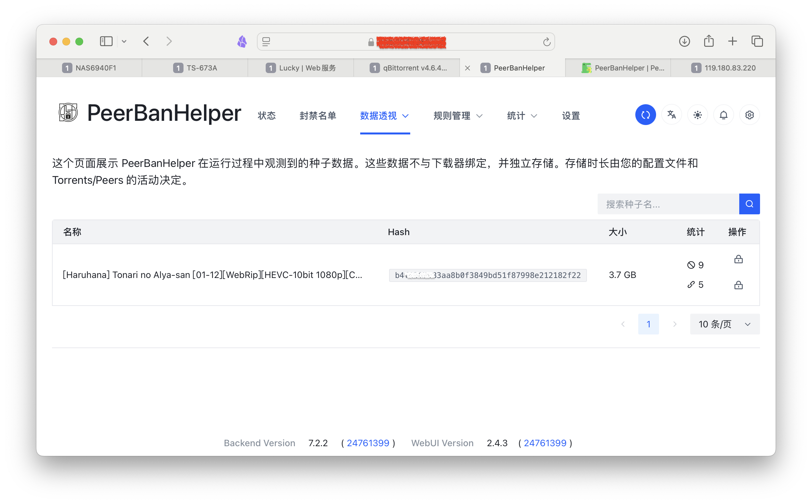812x504 pixels.
Task: Click the WebUI Version 24761399 link
Action: click(x=545, y=443)
